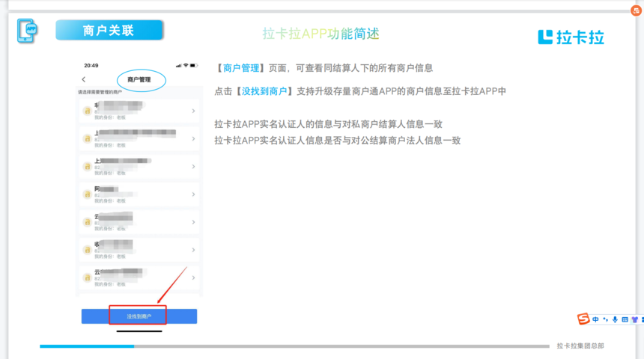Toggle the Sogou punctuation mode icon
The height and width of the screenshot is (359, 644).
coord(605,319)
